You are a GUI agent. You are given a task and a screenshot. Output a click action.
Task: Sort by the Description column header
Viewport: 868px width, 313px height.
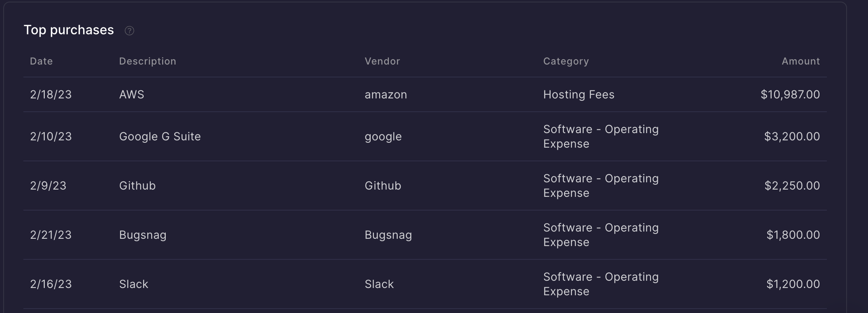coord(148,61)
